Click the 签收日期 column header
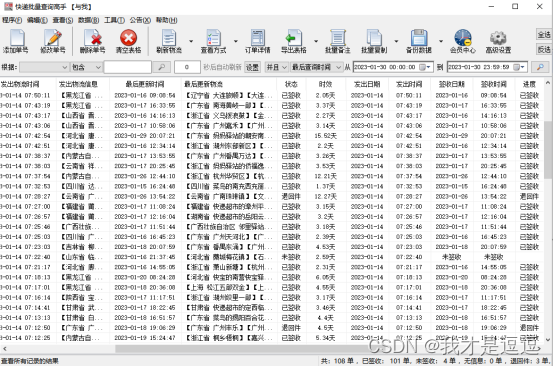Screen dimensions: 554x366 point(452,84)
